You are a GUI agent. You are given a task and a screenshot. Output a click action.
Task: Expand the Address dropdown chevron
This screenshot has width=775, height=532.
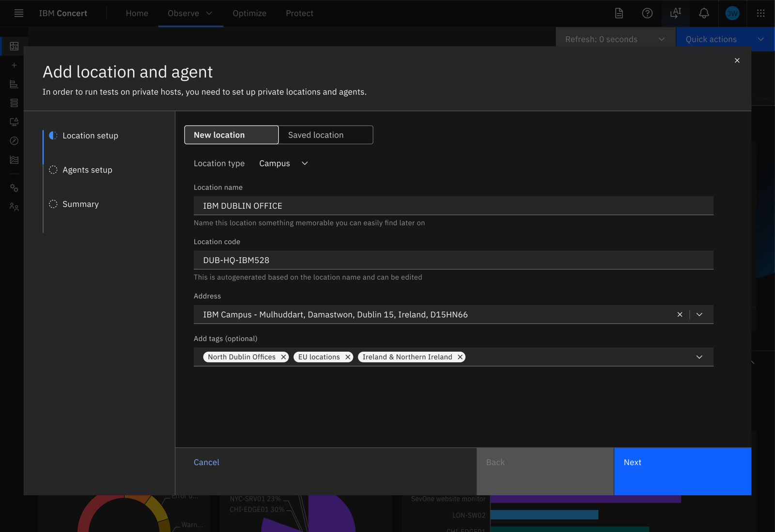pos(699,314)
